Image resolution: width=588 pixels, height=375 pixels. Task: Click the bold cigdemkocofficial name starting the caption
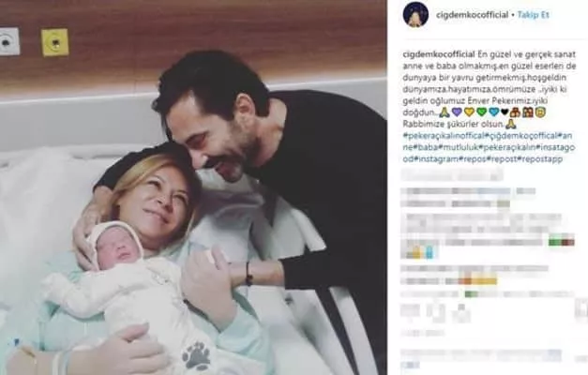pyautogui.click(x=439, y=54)
